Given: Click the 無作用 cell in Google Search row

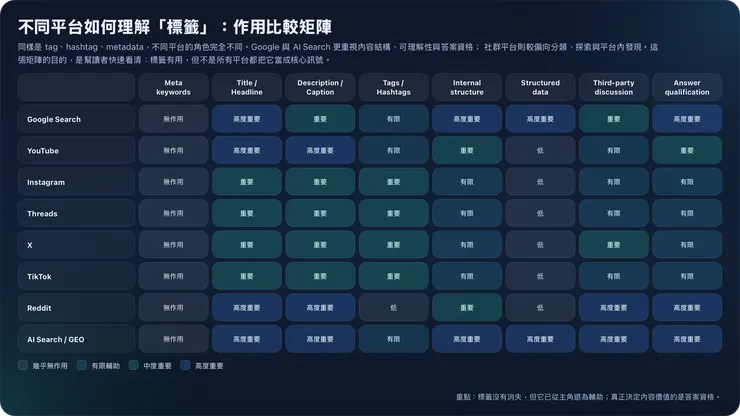Looking at the screenshot, I should point(173,119).
